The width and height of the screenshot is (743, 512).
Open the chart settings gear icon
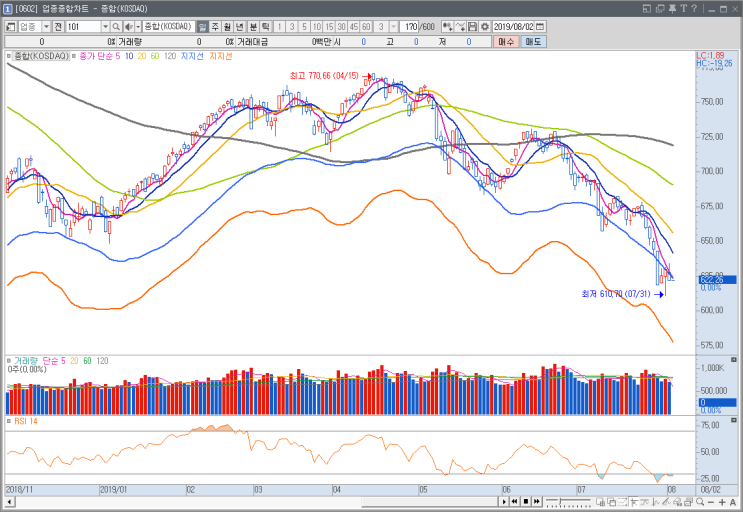click(484, 27)
